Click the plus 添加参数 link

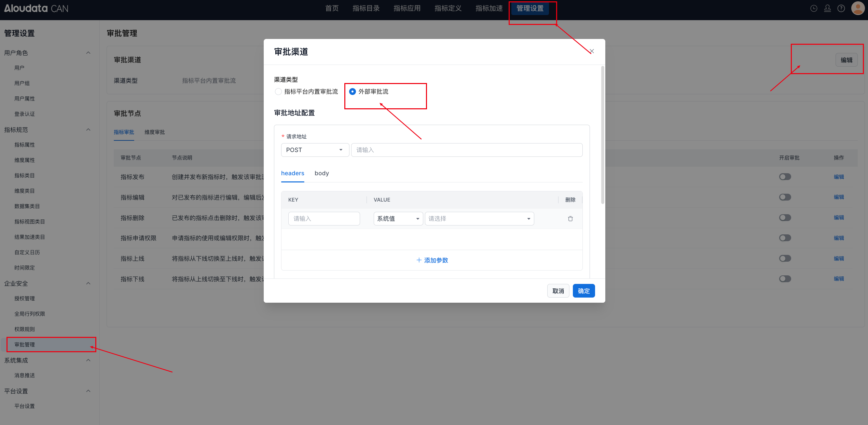(x=432, y=260)
